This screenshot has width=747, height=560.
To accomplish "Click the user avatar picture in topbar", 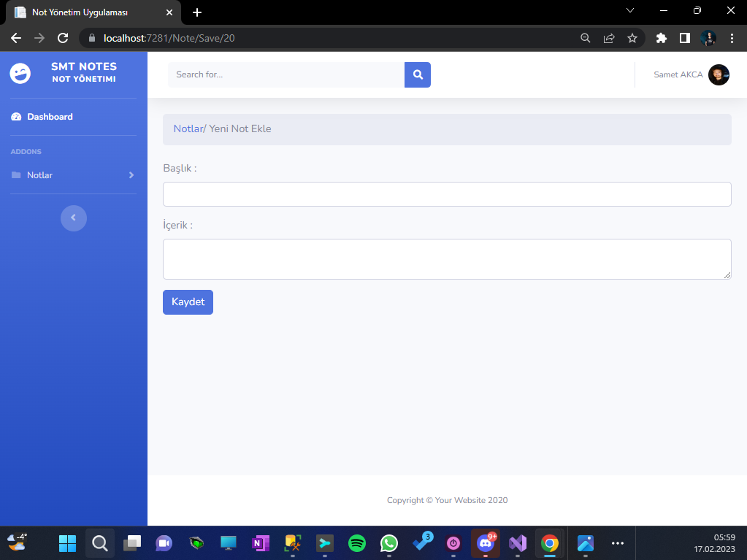I will pyautogui.click(x=719, y=74).
